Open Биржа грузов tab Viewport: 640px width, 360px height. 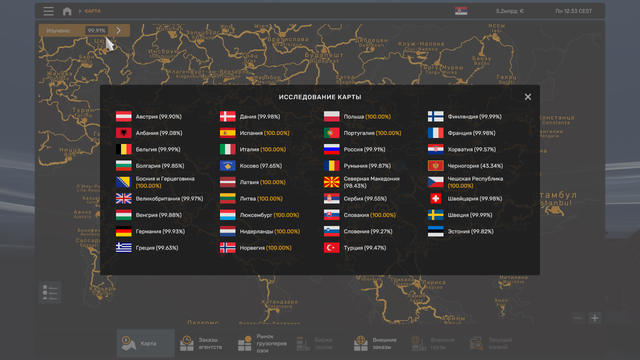click(319, 343)
